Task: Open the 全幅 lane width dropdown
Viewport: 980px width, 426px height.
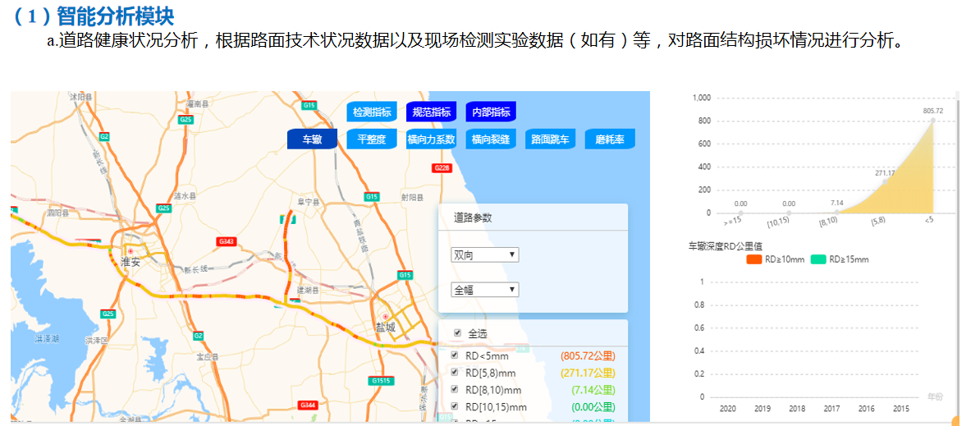Action: [x=485, y=290]
